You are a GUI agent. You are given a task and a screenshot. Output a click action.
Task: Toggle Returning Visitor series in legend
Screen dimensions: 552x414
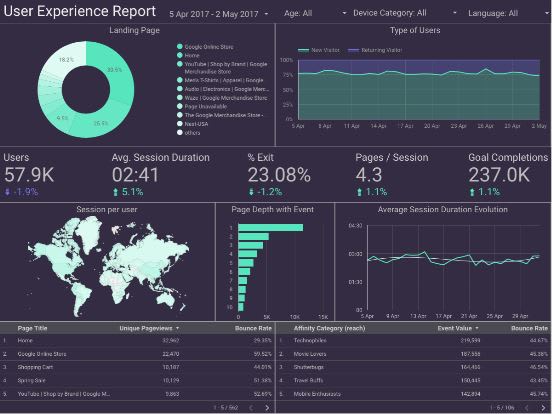[375, 50]
